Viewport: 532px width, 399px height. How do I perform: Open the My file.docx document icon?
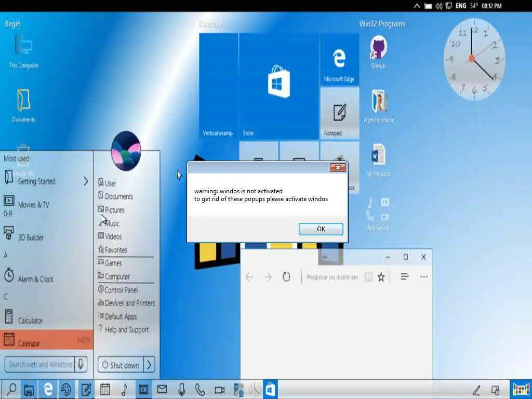[378, 160]
